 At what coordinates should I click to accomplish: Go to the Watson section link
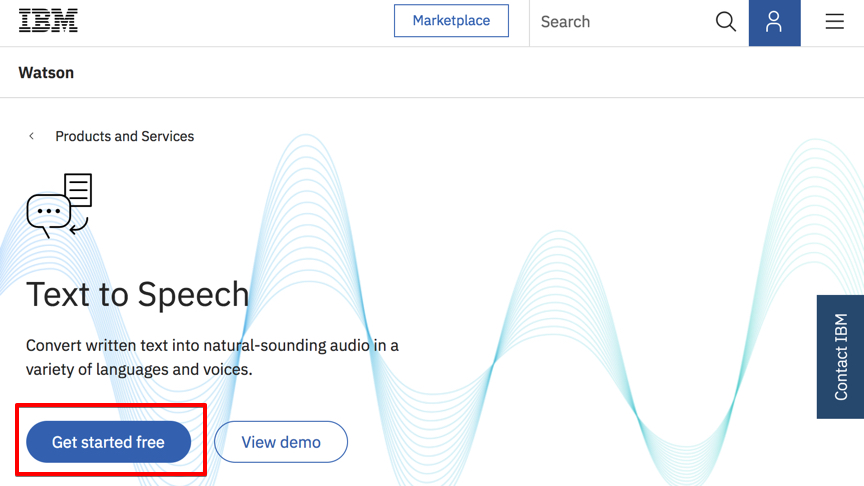[x=46, y=73]
